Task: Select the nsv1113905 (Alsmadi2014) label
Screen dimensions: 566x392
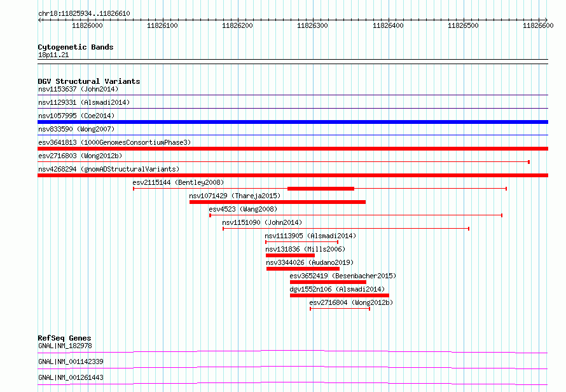Action: (310, 236)
